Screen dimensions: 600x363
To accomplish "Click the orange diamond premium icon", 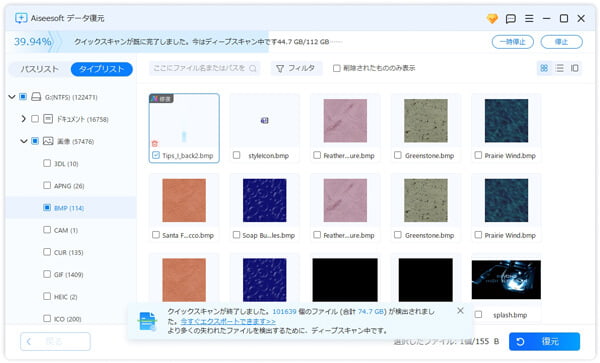I will tap(492, 18).
